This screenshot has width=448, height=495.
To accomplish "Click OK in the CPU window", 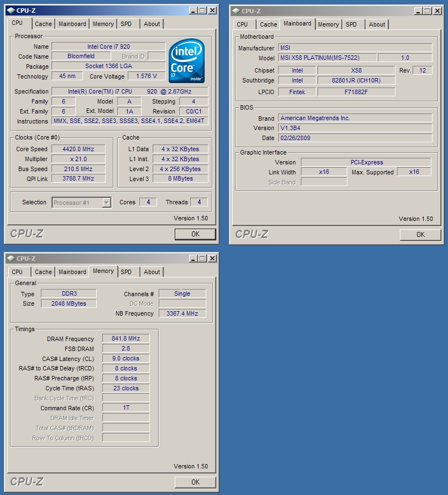I will [195, 234].
